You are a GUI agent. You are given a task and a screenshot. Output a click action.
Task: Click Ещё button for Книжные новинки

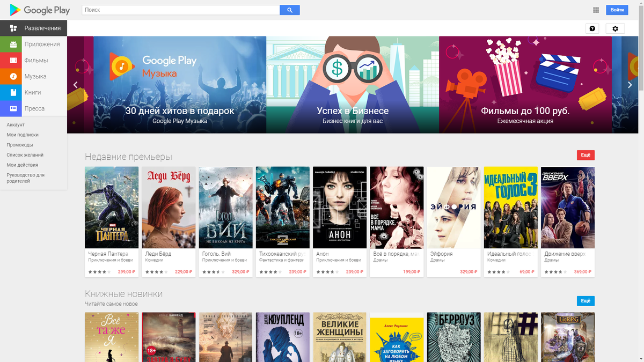pyautogui.click(x=586, y=301)
